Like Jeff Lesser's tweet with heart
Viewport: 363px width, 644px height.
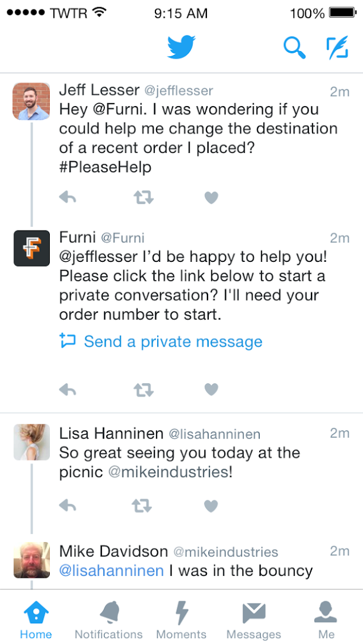[211, 198]
